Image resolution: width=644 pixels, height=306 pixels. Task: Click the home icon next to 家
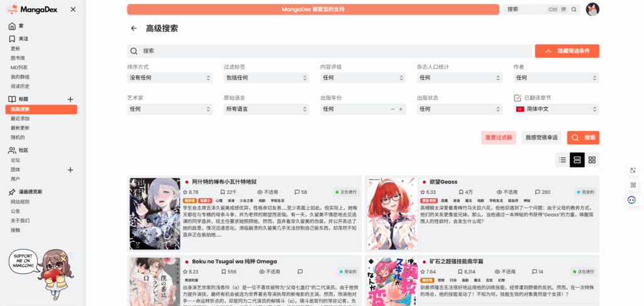click(13, 26)
